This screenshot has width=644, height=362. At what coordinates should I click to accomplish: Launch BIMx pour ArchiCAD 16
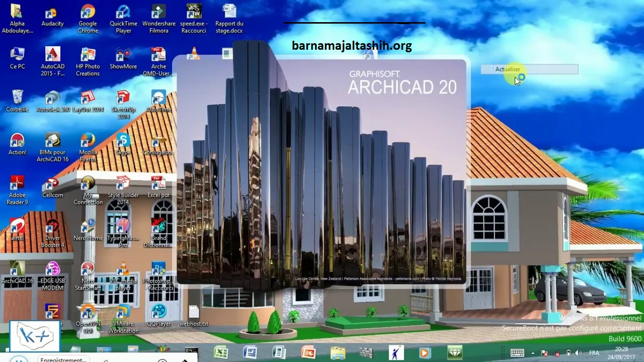[52, 147]
